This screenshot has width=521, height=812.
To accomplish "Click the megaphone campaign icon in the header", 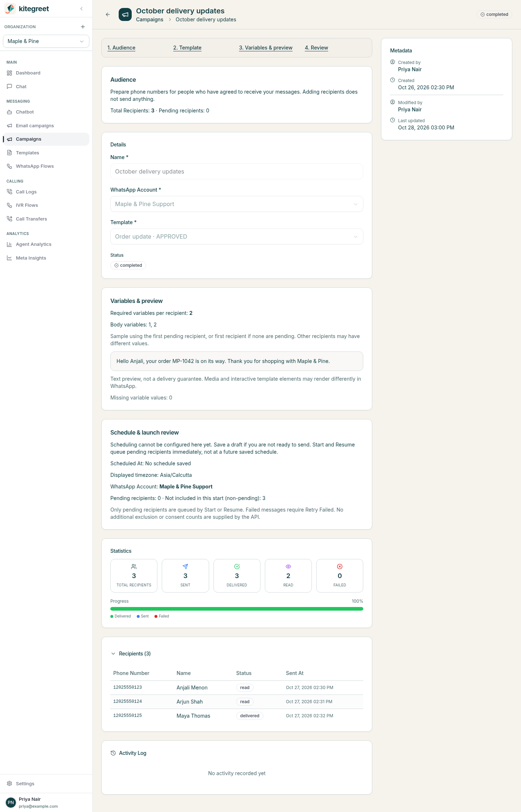I will pyautogui.click(x=125, y=14).
